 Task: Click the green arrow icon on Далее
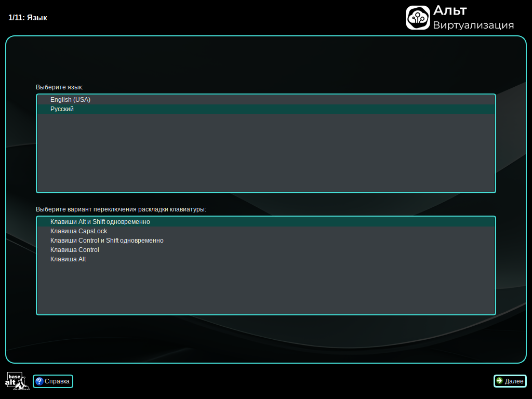click(499, 381)
